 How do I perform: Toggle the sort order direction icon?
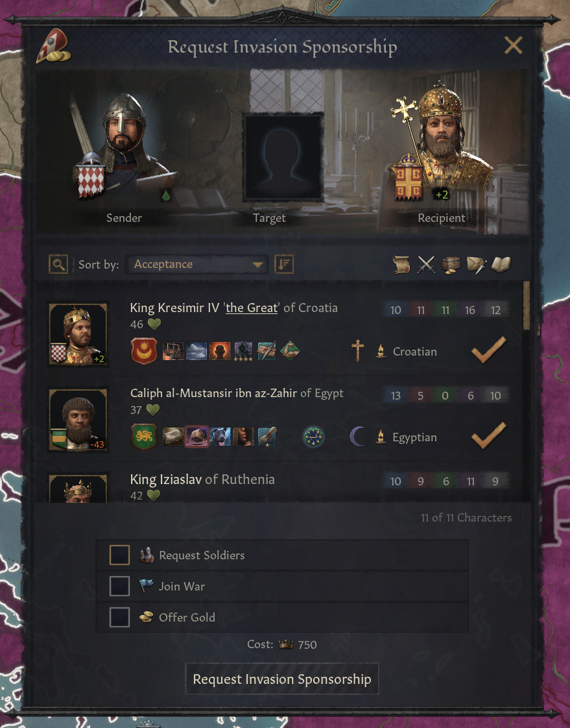click(x=283, y=265)
